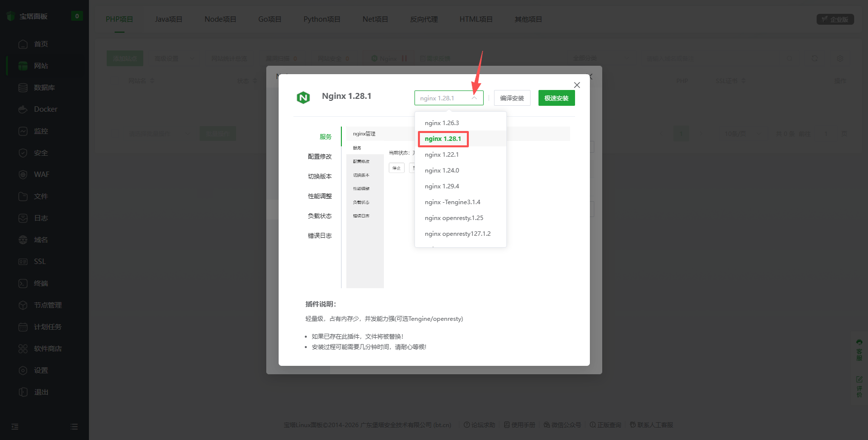
Task: Open 微信公众号 footer link
Action: click(x=562, y=425)
